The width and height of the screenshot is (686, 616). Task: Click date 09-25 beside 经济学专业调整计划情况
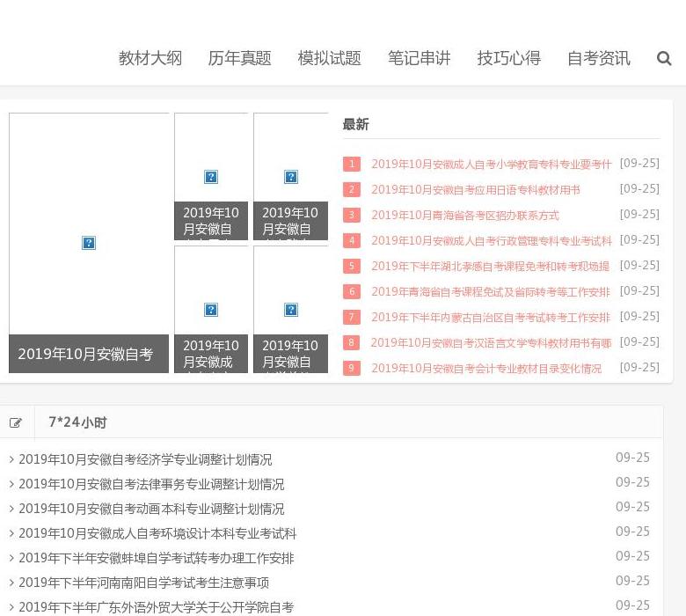[x=632, y=458]
